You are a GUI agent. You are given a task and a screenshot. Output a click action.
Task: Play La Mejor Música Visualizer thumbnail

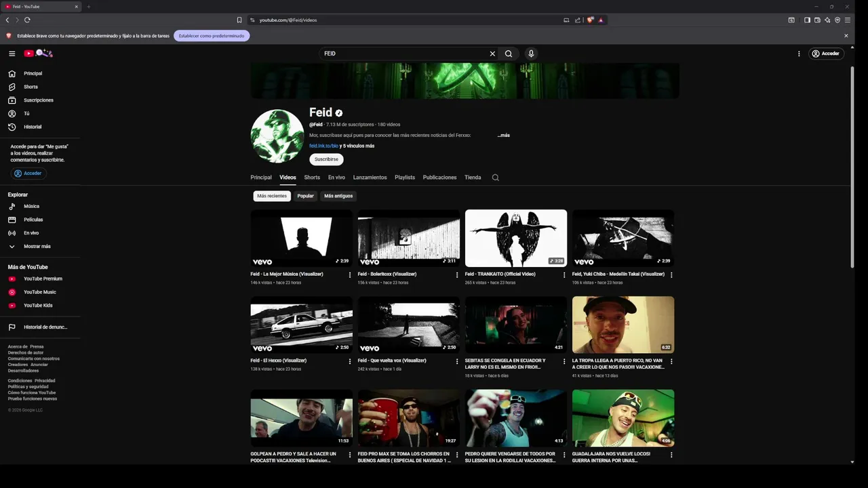301,238
